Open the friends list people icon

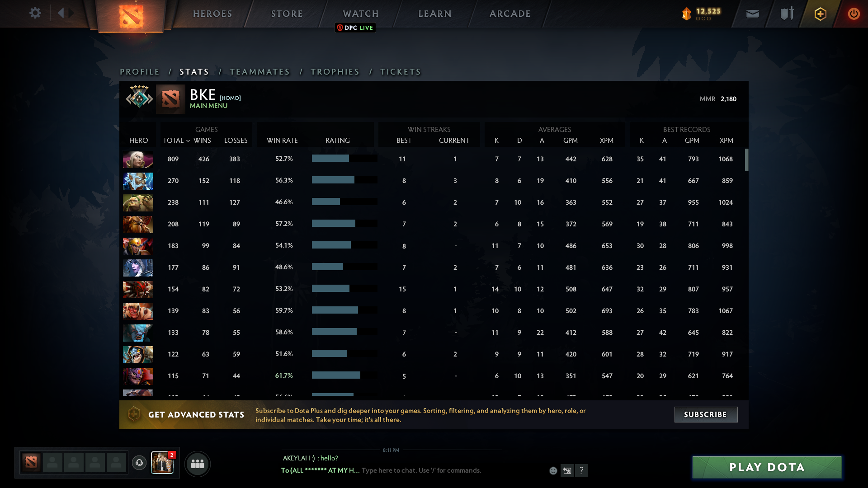pyautogui.click(x=197, y=464)
